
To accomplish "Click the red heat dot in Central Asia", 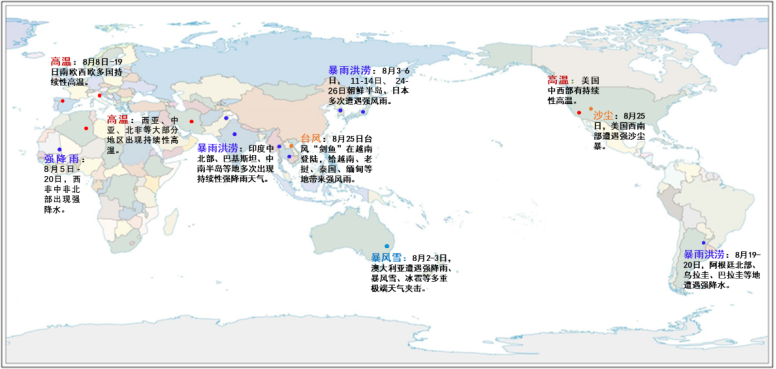I will click(x=192, y=122).
